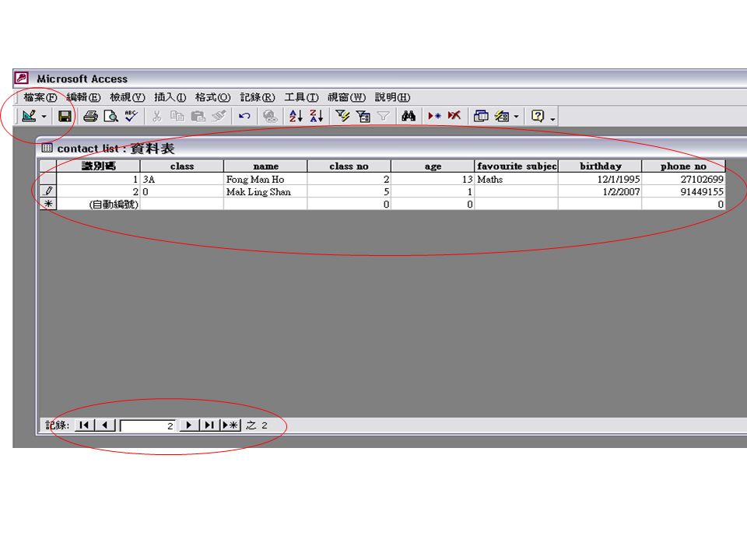This screenshot has width=747, height=560.
Task: Select the favourite subject column header
Action: (x=517, y=166)
